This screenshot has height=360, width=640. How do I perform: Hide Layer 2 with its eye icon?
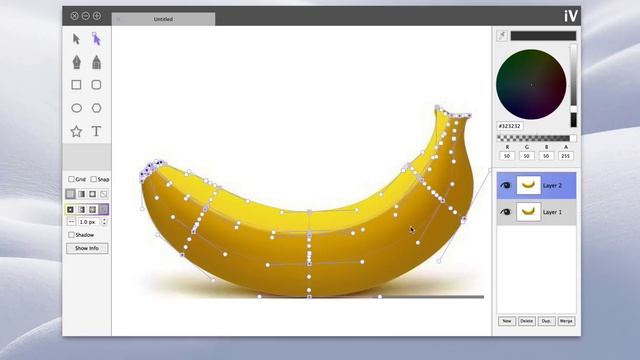click(x=505, y=185)
